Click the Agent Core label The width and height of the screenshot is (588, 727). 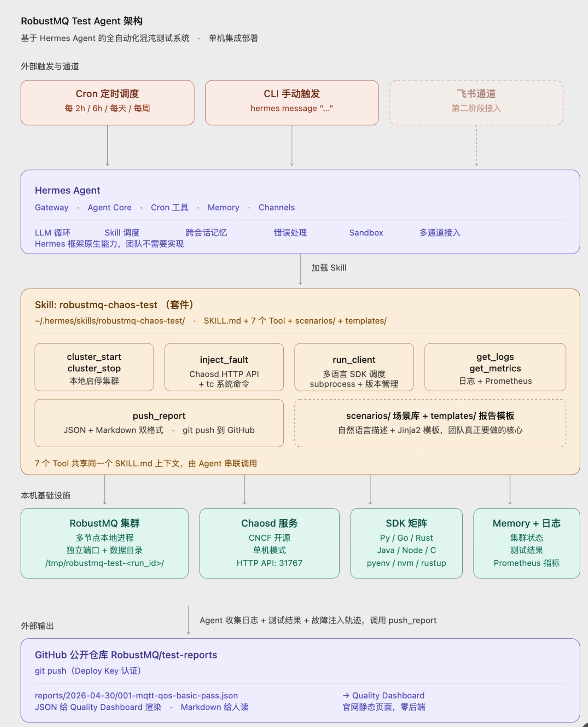pyautogui.click(x=109, y=207)
